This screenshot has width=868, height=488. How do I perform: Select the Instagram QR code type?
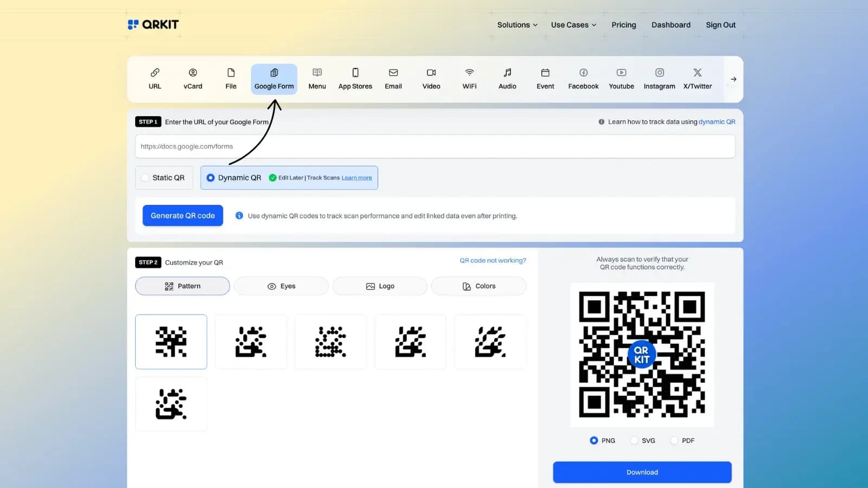659,79
